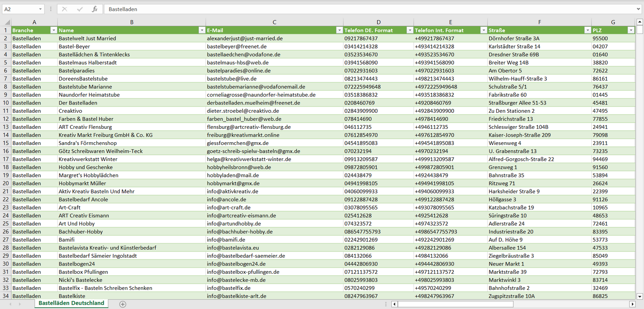The width and height of the screenshot is (644, 309).
Task: Click the Select All corner triangle
Action: pyautogui.click(x=6, y=22)
